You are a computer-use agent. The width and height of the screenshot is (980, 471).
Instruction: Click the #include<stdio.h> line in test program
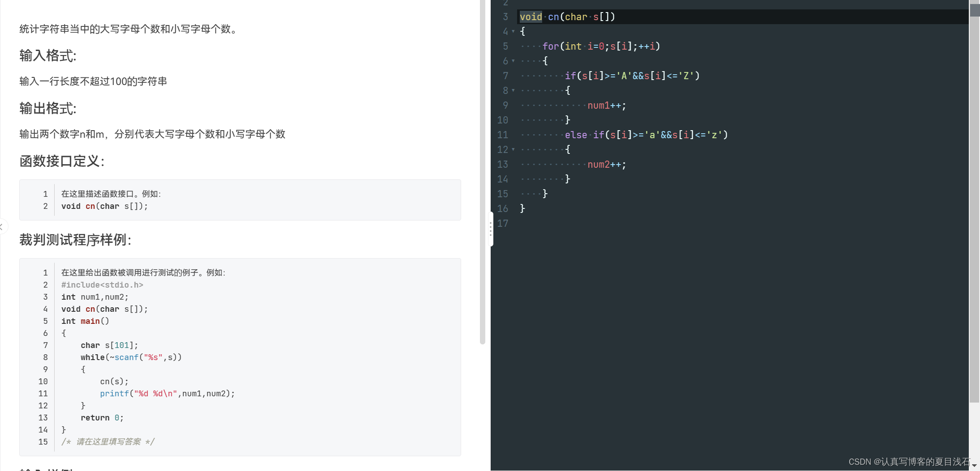click(102, 285)
